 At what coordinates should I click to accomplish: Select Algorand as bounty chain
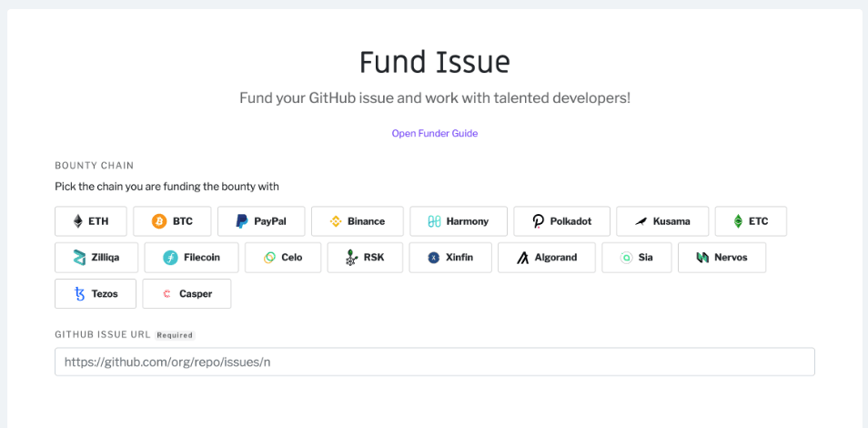(547, 257)
